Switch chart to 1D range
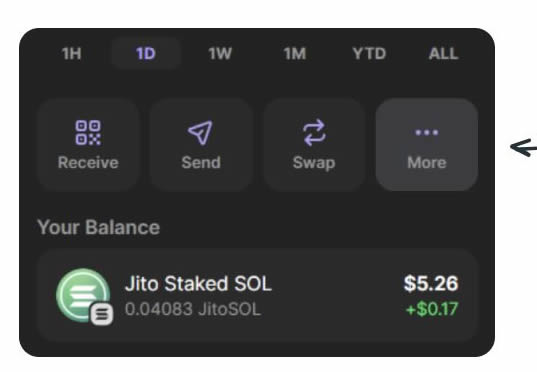537x372 pixels. coord(146,54)
